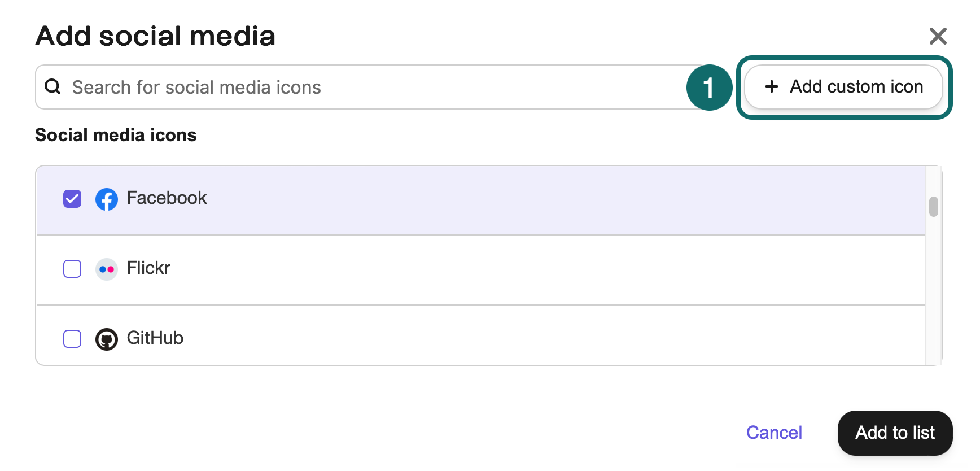The image size is (980, 471).
Task: Click the search magnifier icon
Action: click(x=53, y=87)
